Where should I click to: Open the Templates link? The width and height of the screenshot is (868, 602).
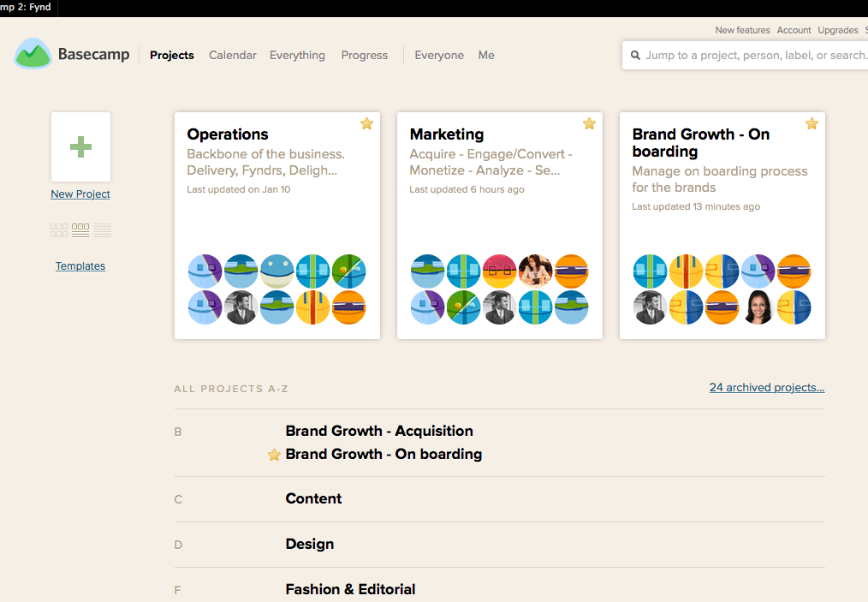click(x=80, y=265)
